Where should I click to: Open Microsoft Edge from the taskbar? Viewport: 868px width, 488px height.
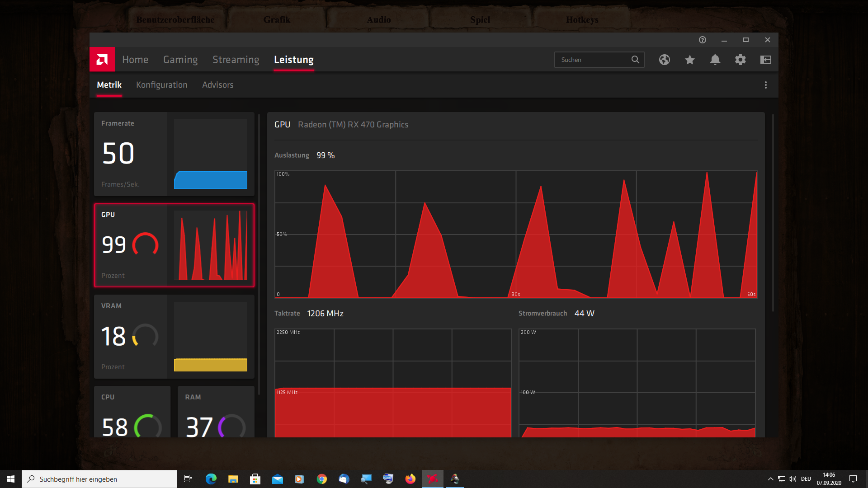(211, 479)
